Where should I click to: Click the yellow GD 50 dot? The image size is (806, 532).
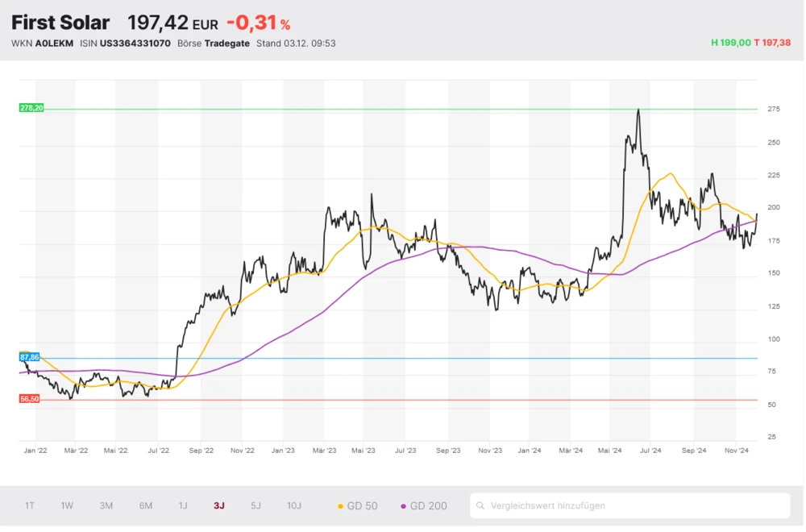click(340, 506)
